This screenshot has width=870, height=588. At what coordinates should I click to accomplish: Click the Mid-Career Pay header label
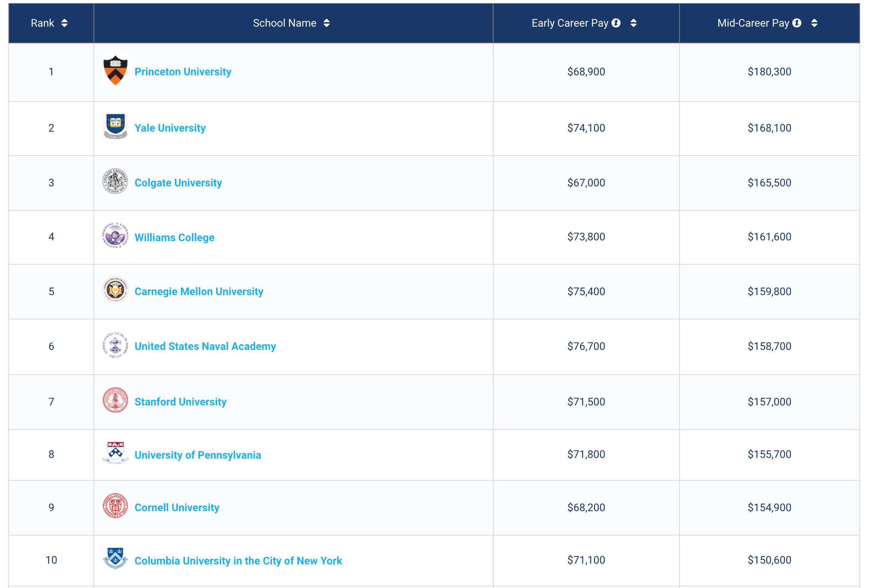click(x=753, y=23)
